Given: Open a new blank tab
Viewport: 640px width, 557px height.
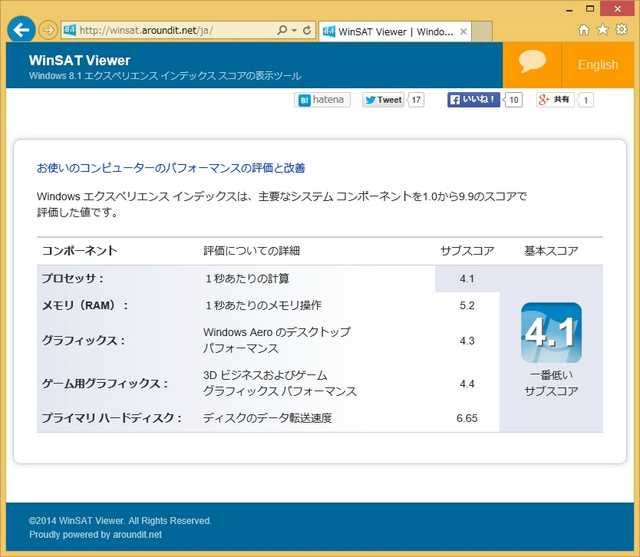Looking at the screenshot, I should pyautogui.click(x=482, y=31).
